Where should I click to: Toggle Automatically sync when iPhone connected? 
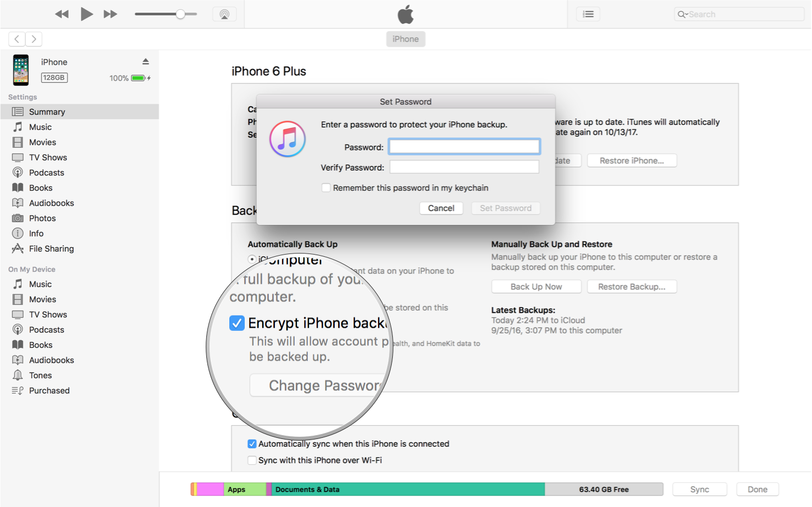click(x=252, y=444)
